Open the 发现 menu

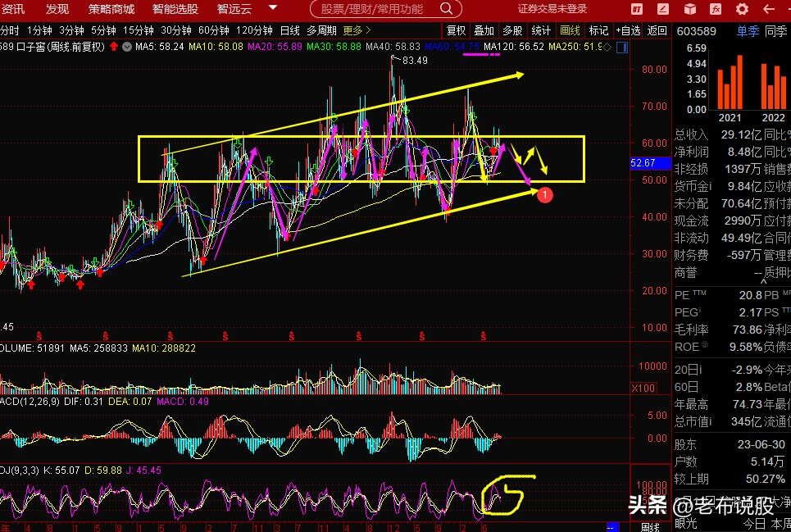pos(57,9)
